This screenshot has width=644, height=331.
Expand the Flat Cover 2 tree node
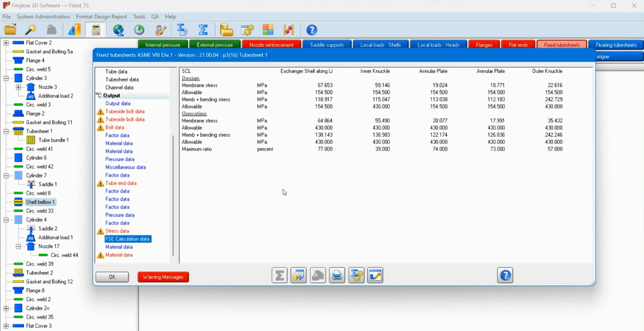(x=6, y=43)
